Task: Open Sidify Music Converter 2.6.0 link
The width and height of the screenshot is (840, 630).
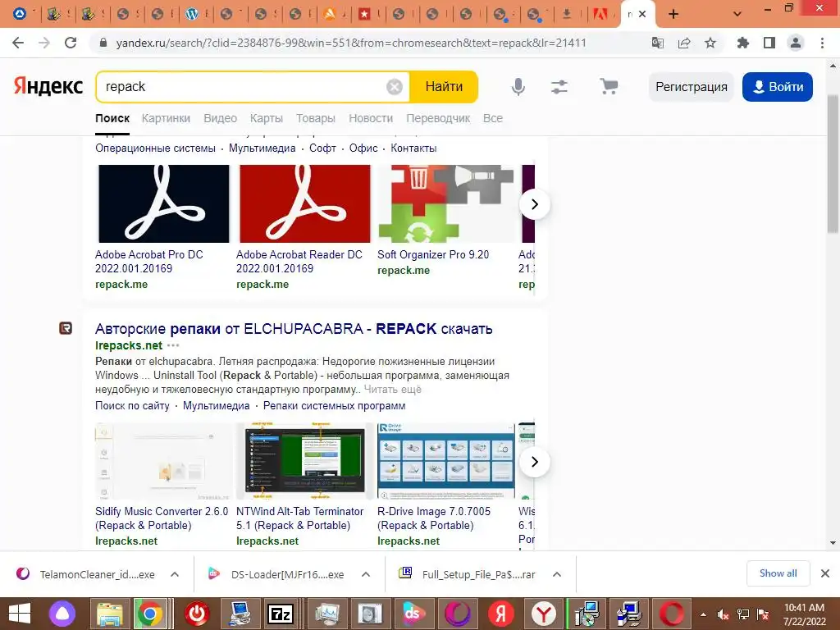Action: [x=162, y=518]
